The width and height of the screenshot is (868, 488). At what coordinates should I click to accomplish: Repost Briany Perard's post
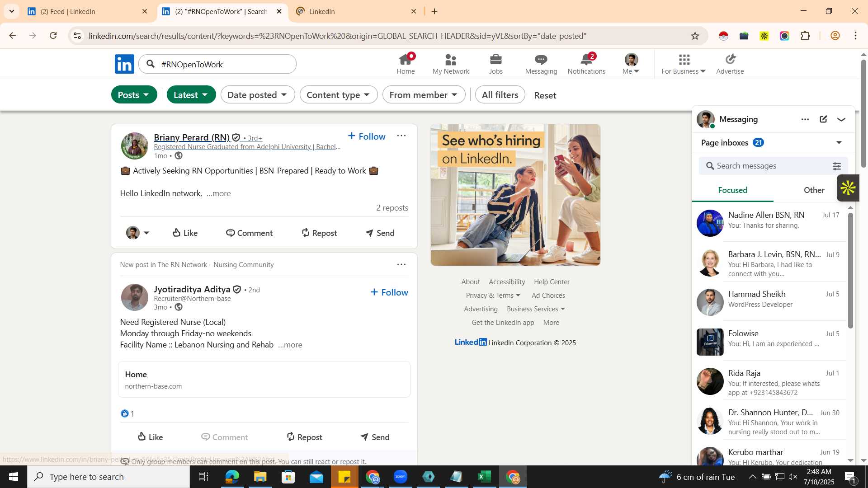tap(319, 233)
